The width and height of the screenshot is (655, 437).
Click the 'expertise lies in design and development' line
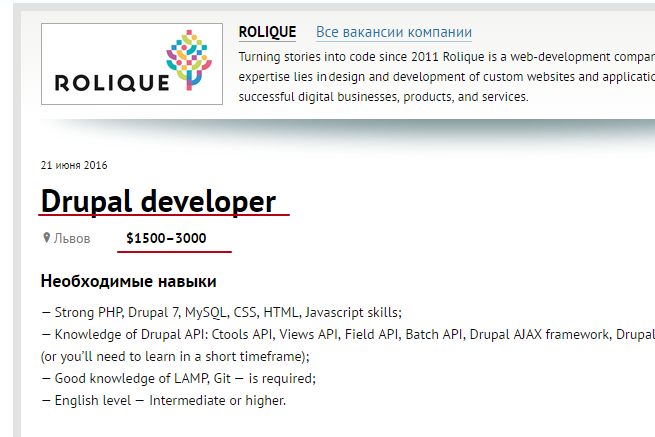pos(447,77)
